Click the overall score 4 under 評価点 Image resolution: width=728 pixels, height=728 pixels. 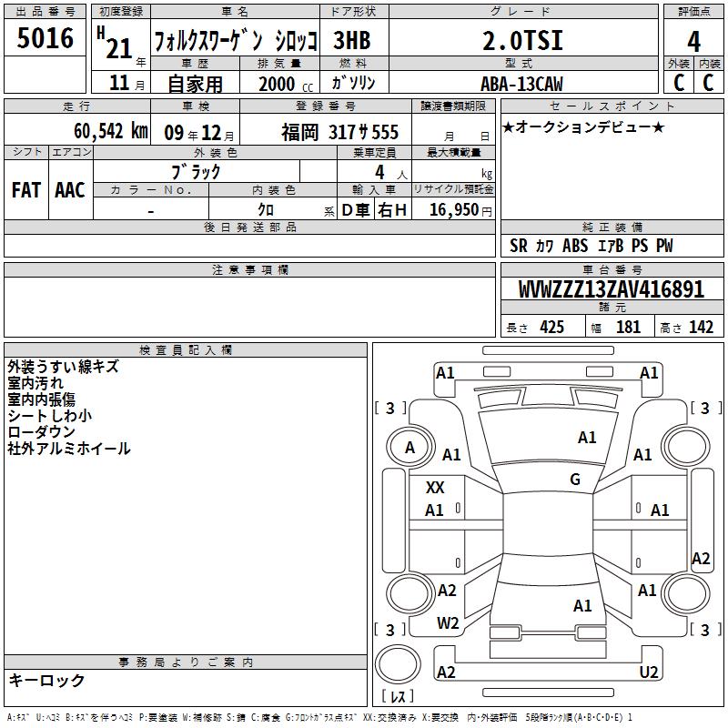point(693,42)
